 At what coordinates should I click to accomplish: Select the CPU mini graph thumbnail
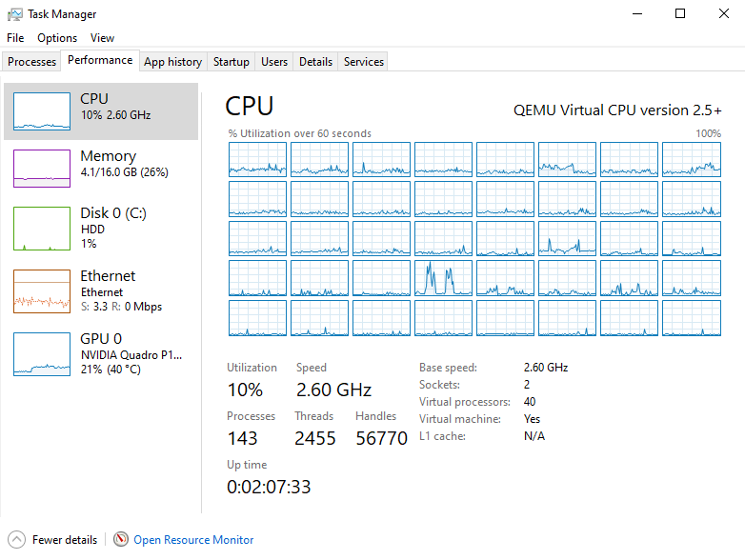(42, 111)
